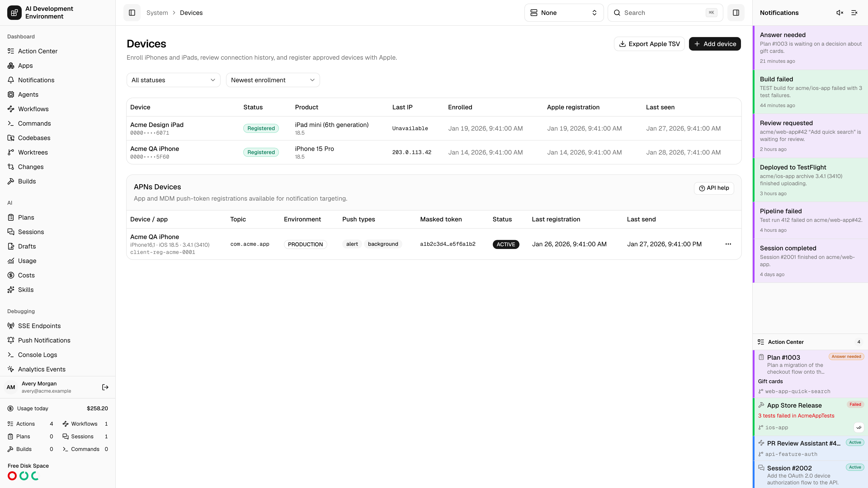Click the Skills sparkle icon
The image size is (868, 488).
(x=11, y=290)
